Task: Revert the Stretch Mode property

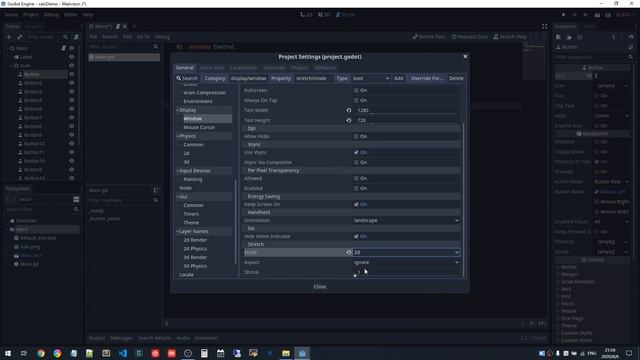Action: point(349,253)
